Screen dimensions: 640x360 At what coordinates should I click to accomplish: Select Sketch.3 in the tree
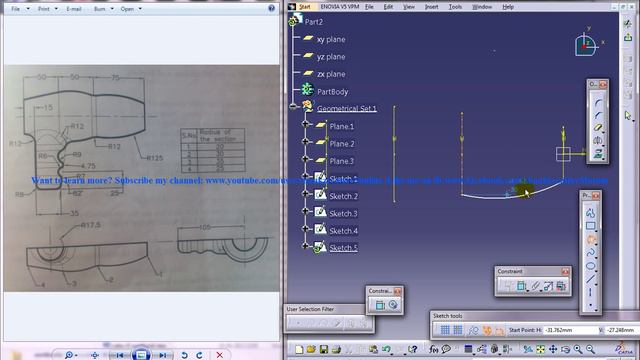343,213
